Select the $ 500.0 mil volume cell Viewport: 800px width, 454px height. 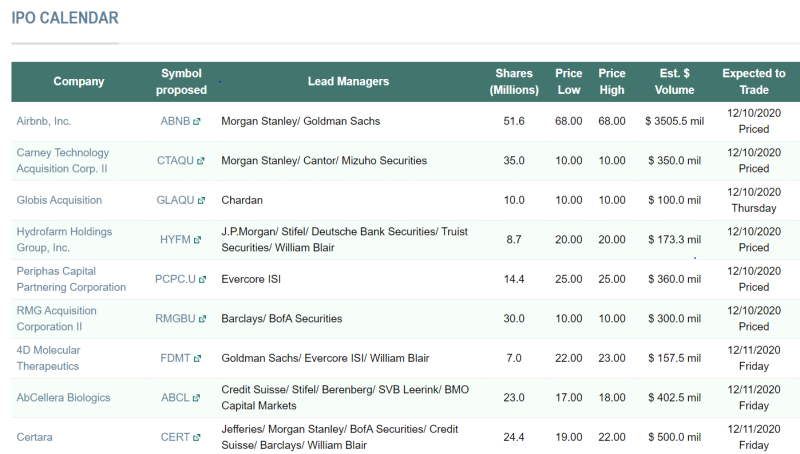(x=674, y=438)
